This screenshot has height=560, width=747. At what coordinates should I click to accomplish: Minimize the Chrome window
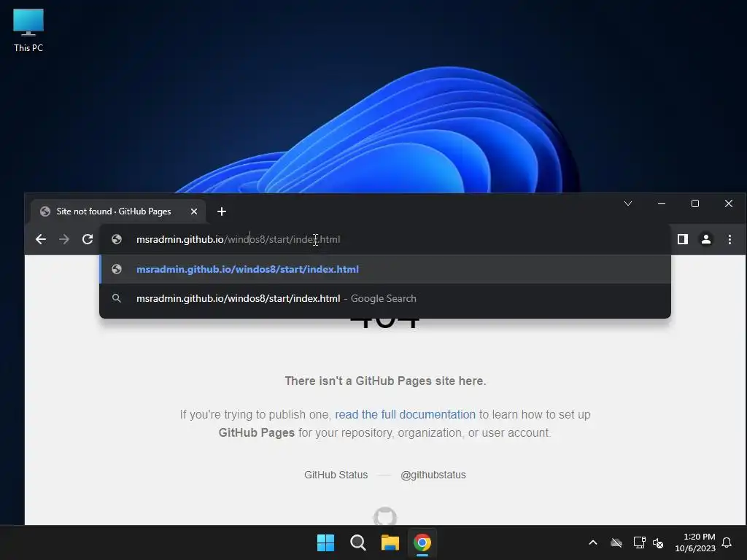click(662, 204)
